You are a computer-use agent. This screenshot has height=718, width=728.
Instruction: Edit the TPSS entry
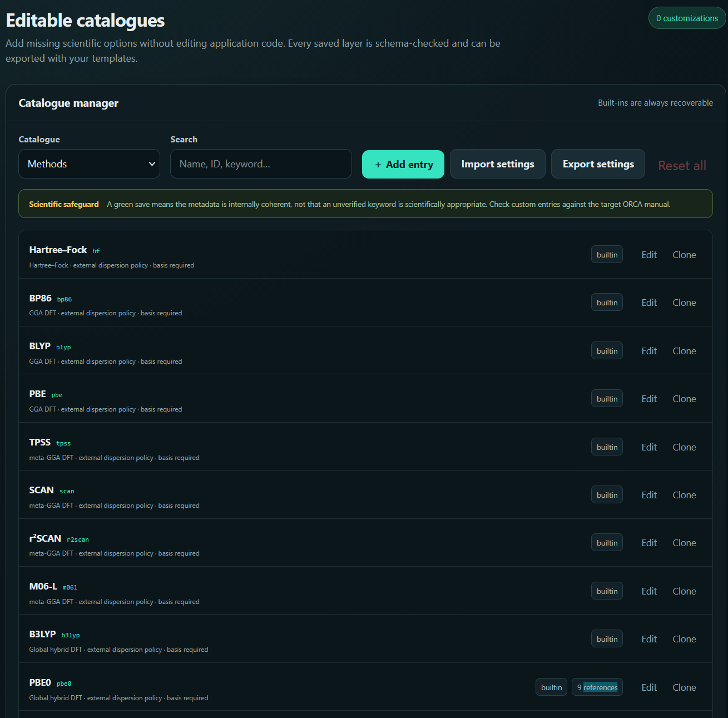tap(649, 447)
